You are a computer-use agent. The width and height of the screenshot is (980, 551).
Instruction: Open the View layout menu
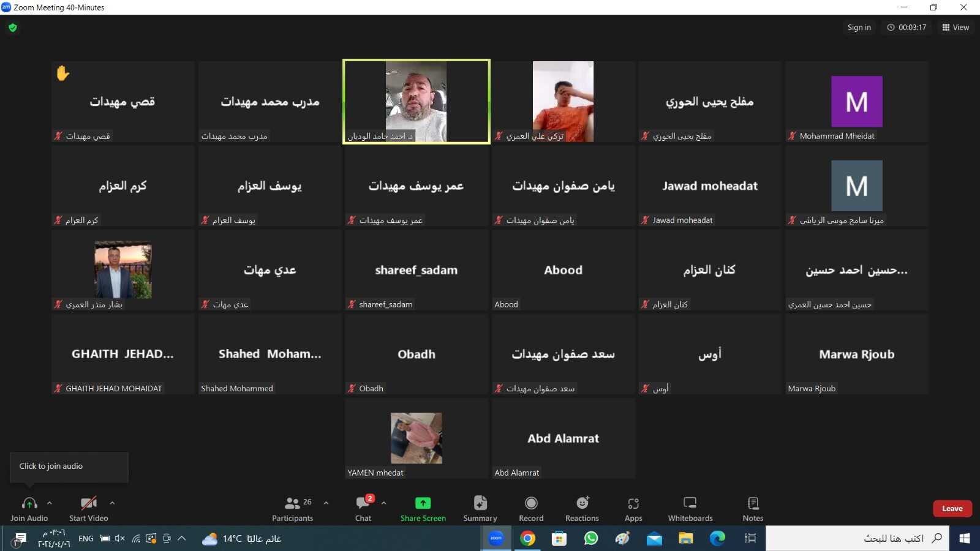956,28
